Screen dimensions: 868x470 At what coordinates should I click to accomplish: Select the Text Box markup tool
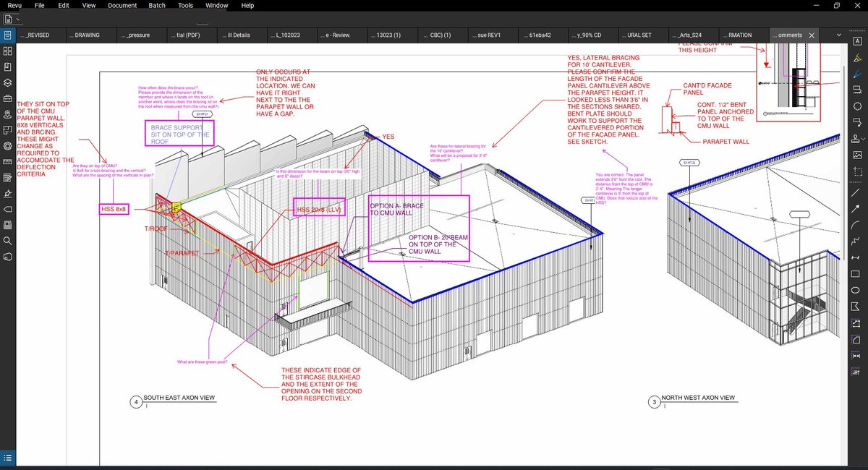[x=858, y=41]
